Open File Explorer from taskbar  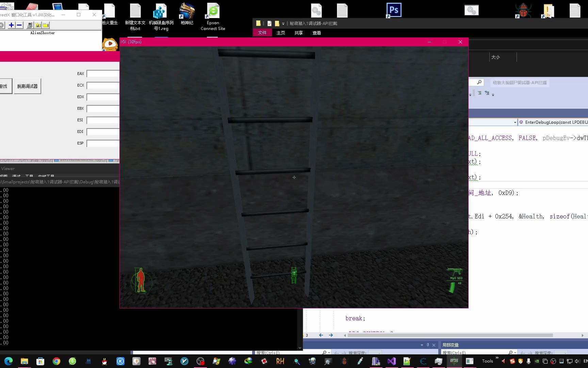click(x=24, y=361)
